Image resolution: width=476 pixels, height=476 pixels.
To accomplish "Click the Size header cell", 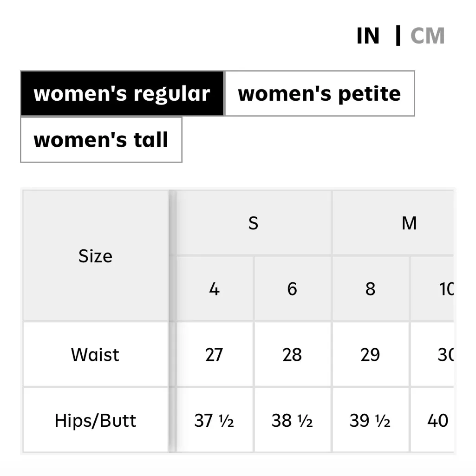I will (x=95, y=256).
